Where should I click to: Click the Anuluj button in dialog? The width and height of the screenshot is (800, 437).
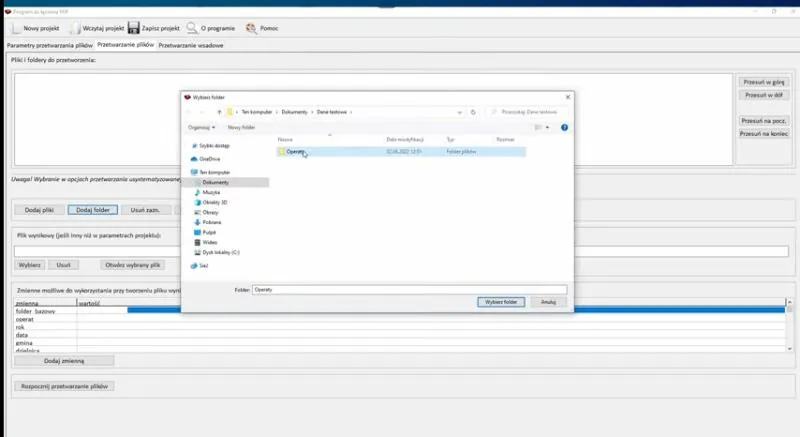548,301
